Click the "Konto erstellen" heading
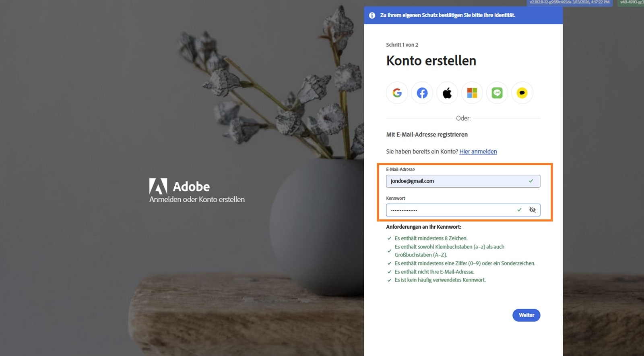The width and height of the screenshot is (644, 356). click(431, 61)
